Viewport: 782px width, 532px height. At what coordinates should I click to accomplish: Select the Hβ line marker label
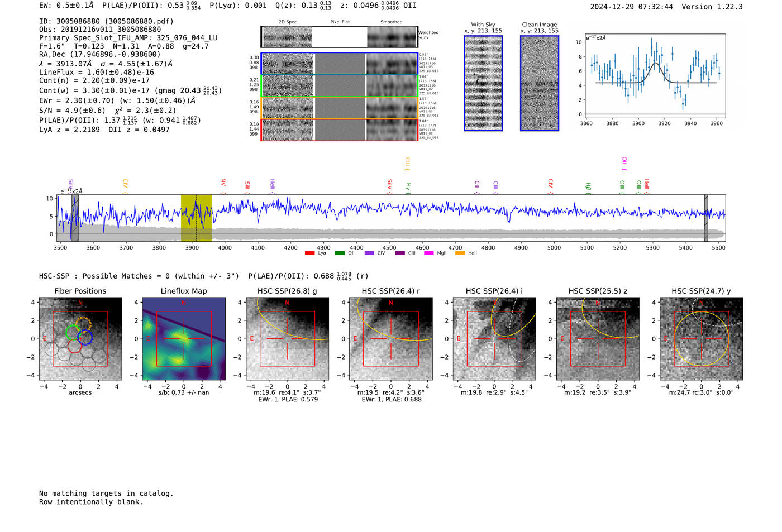pos(588,188)
